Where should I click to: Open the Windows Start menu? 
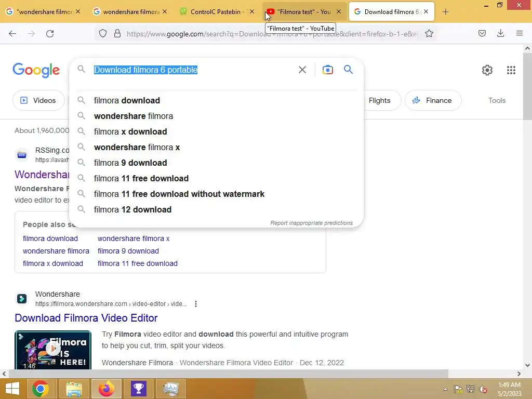coord(12,389)
